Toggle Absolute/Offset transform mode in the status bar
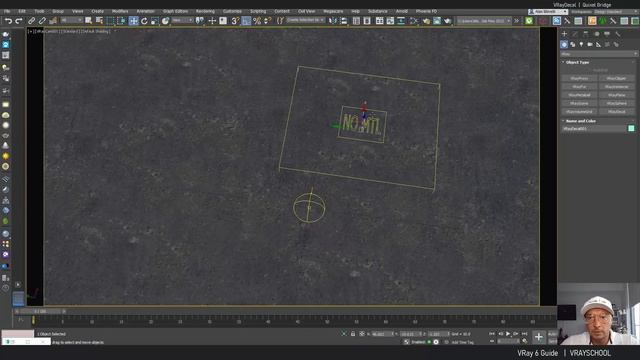Image resolution: width=640 pixels, height=360 pixels. [362, 334]
